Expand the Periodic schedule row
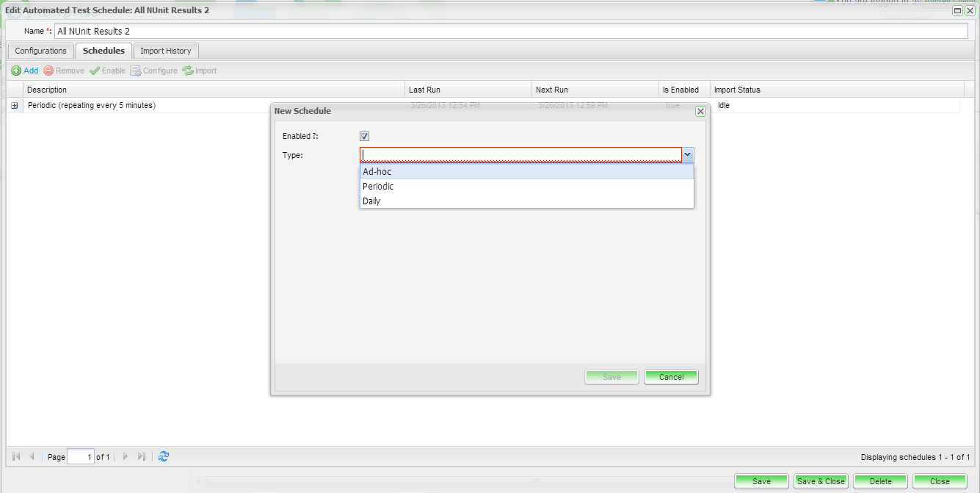 click(x=14, y=106)
